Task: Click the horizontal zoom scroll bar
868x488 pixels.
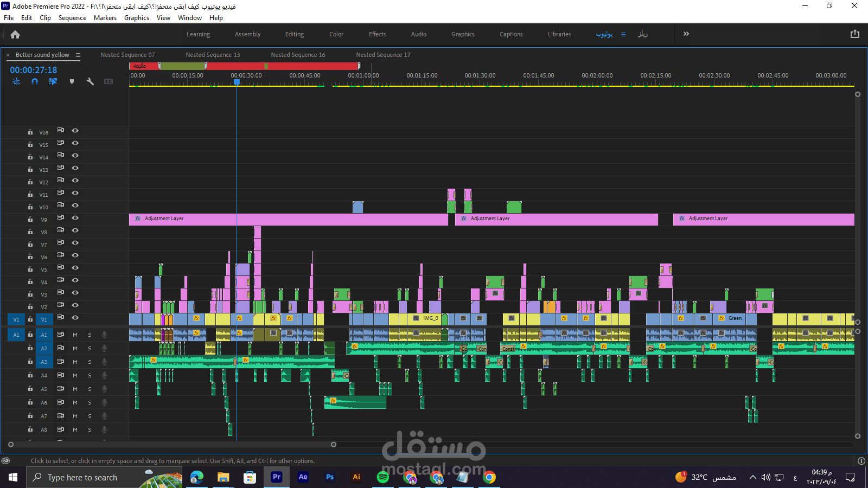Action: coord(172,445)
